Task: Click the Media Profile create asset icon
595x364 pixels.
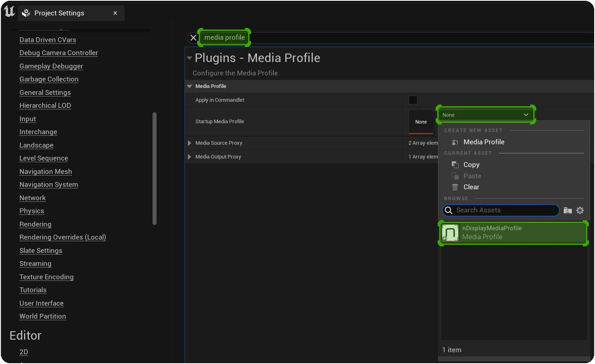Action: (x=455, y=142)
